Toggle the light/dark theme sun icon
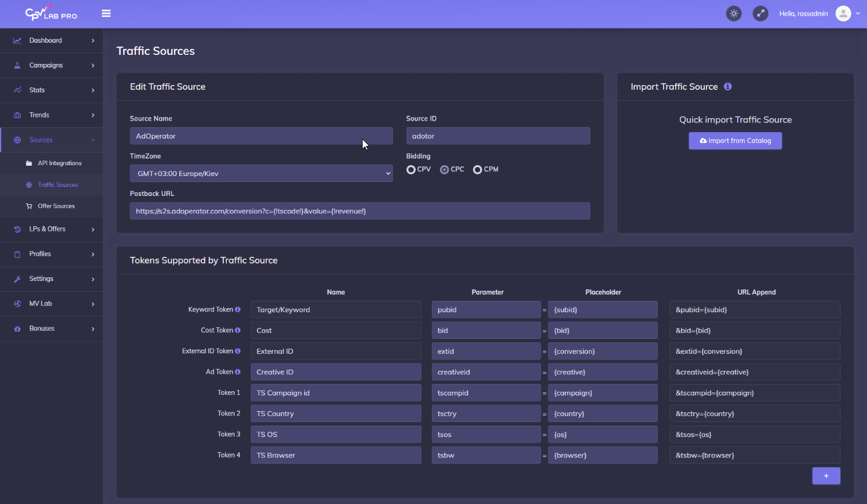Screen dimensions: 867x504 (734, 13)
